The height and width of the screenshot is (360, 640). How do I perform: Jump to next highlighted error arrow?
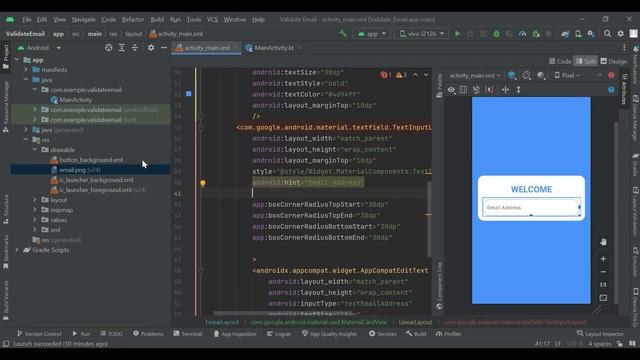point(426,75)
